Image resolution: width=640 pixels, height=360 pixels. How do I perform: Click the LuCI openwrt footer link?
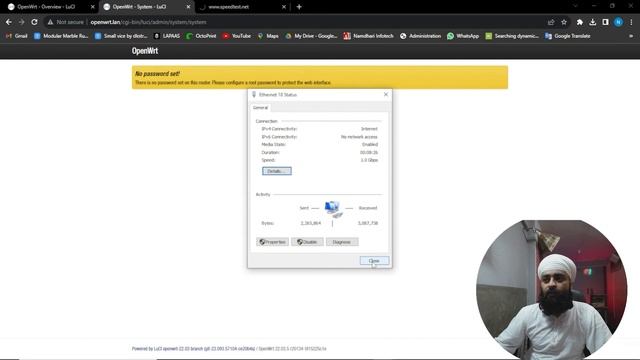(x=193, y=349)
